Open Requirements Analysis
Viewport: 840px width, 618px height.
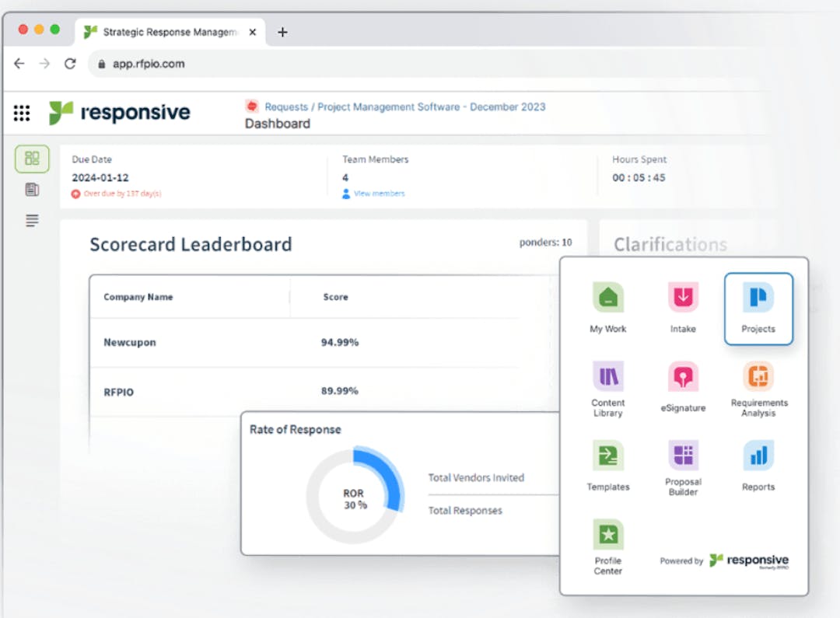(x=758, y=376)
